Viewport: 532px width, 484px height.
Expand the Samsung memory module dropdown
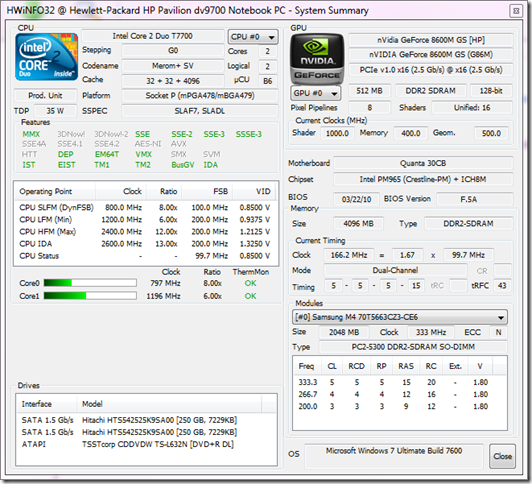(x=400, y=317)
